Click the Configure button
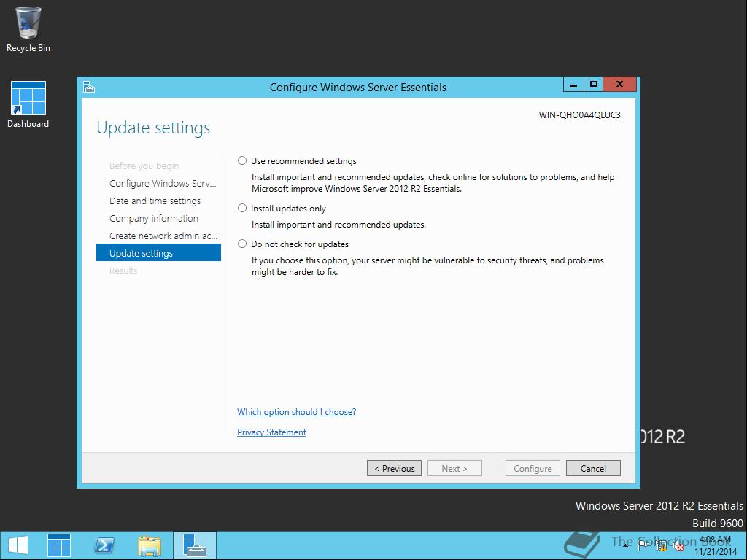The width and height of the screenshot is (747, 560). (533, 468)
